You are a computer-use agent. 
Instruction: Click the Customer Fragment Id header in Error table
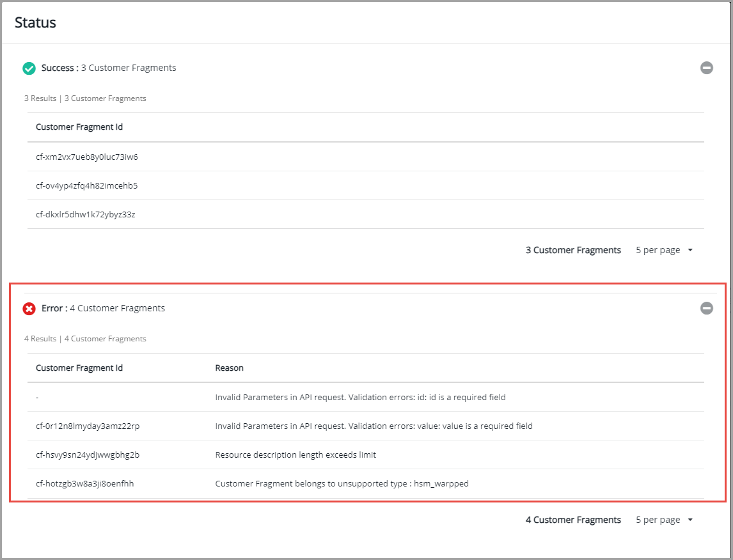click(x=79, y=368)
